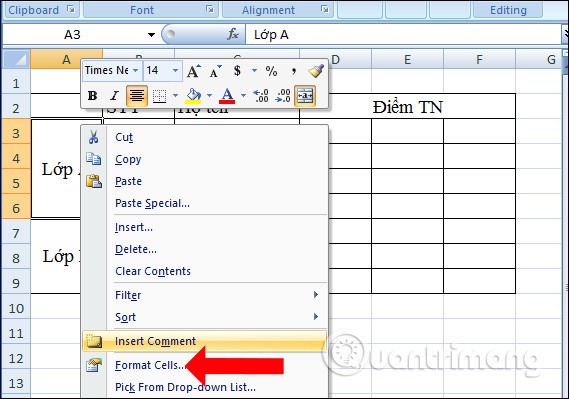Apply Accounting number format dollar icon

[237, 70]
